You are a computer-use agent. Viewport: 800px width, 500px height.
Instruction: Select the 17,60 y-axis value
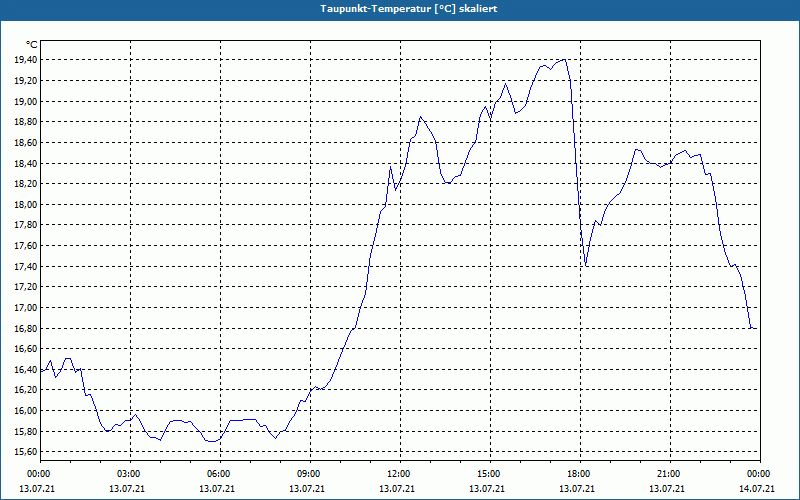tap(26, 246)
